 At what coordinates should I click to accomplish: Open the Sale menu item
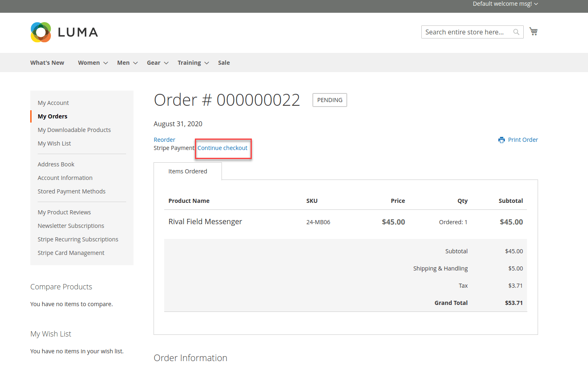point(224,63)
